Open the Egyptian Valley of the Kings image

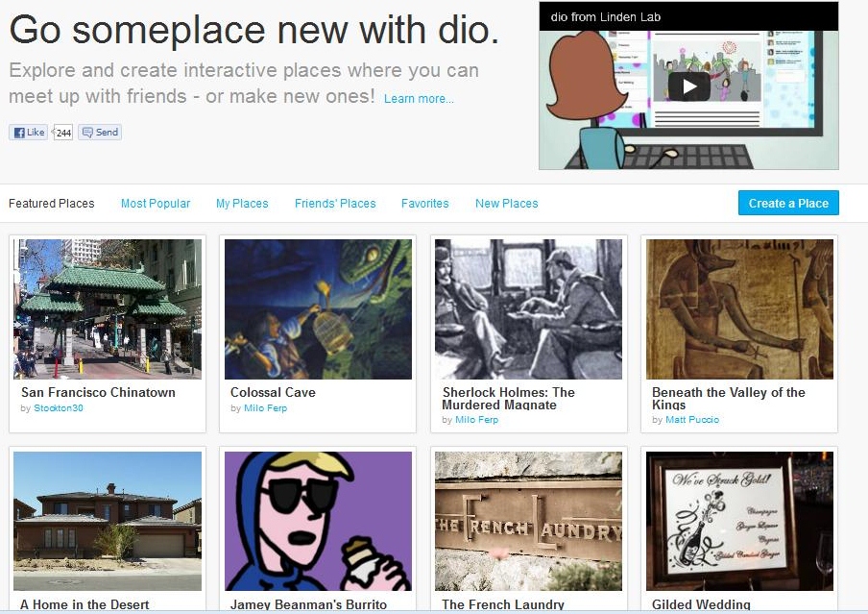pos(739,309)
